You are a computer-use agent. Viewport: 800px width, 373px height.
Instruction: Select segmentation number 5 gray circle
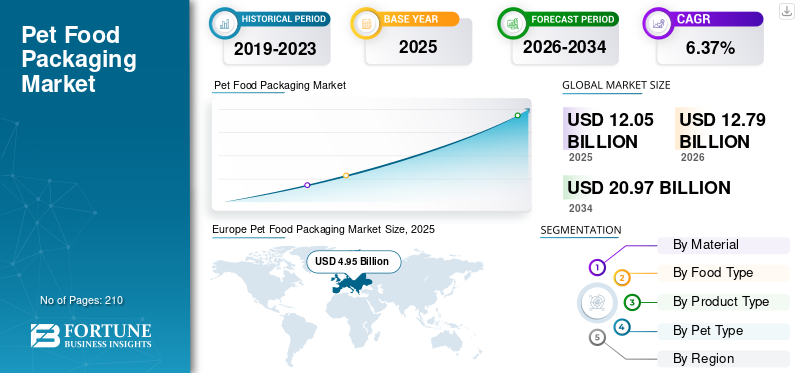coord(597,337)
